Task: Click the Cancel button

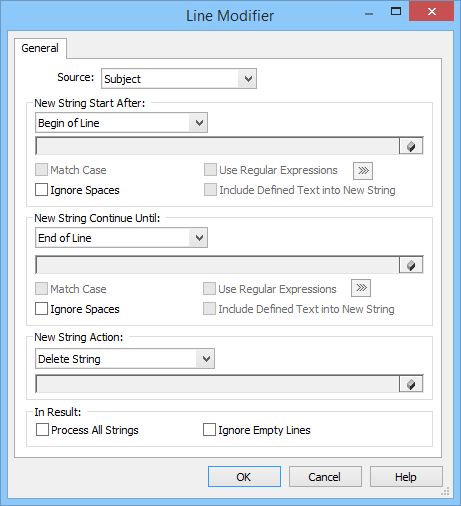Action: tap(325, 477)
